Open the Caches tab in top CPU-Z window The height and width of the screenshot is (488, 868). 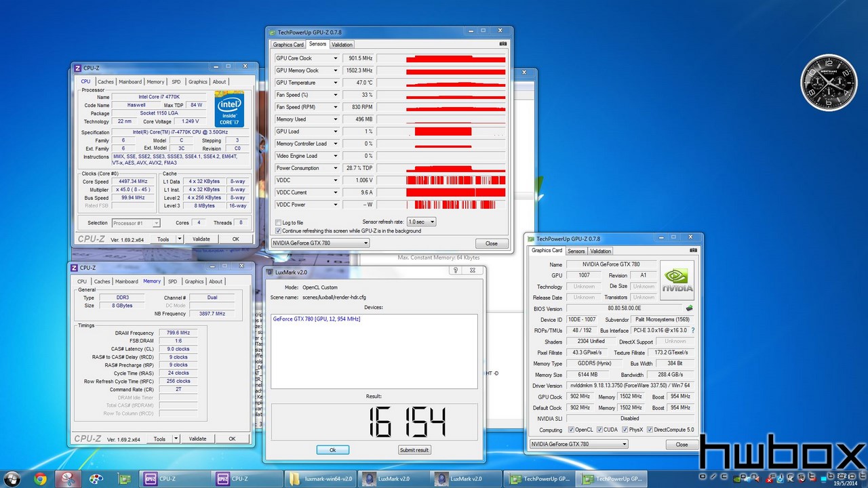(x=106, y=82)
